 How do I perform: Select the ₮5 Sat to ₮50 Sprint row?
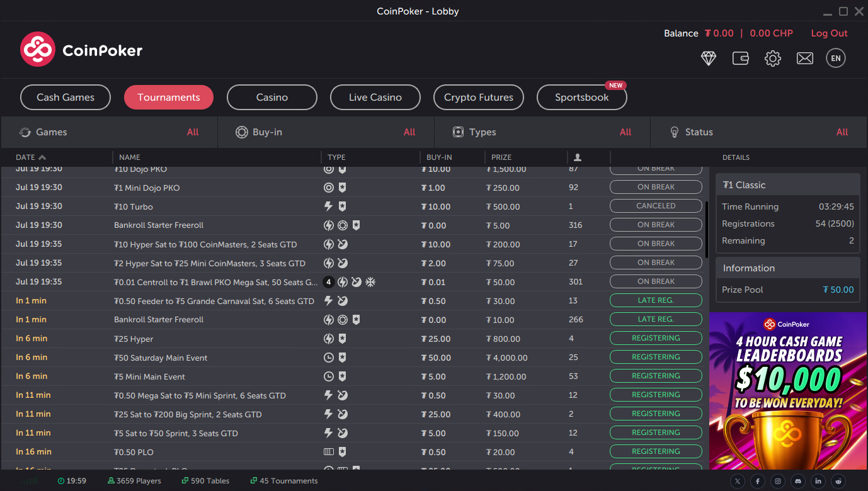tap(354, 433)
